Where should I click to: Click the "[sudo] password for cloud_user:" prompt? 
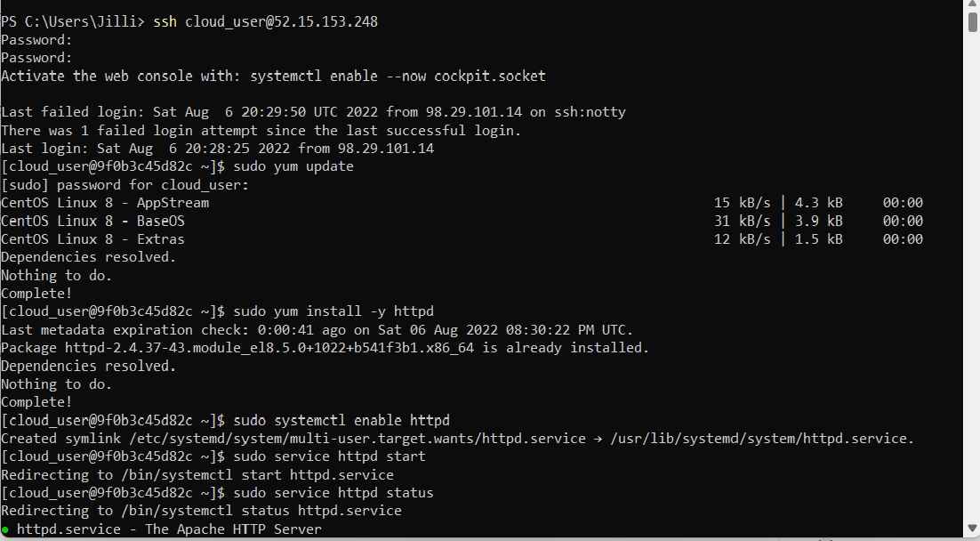pyautogui.click(x=125, y=185)
